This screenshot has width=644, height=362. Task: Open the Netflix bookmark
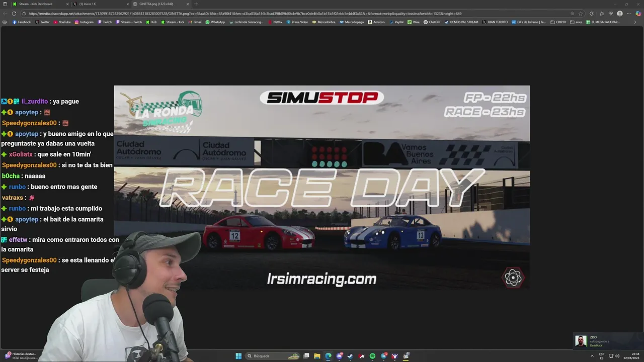[x=275, y=22]
